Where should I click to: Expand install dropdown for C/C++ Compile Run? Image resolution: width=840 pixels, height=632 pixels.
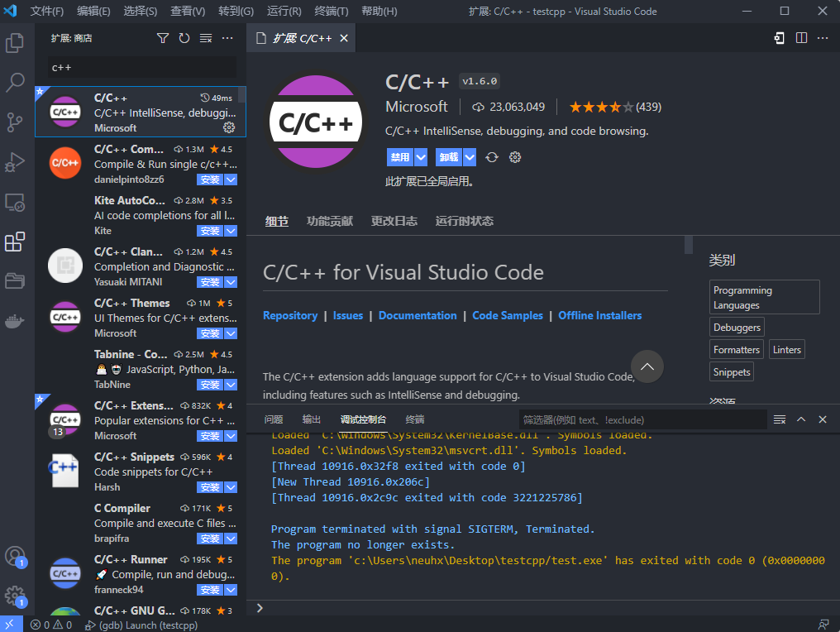click(x=231, y=180)
